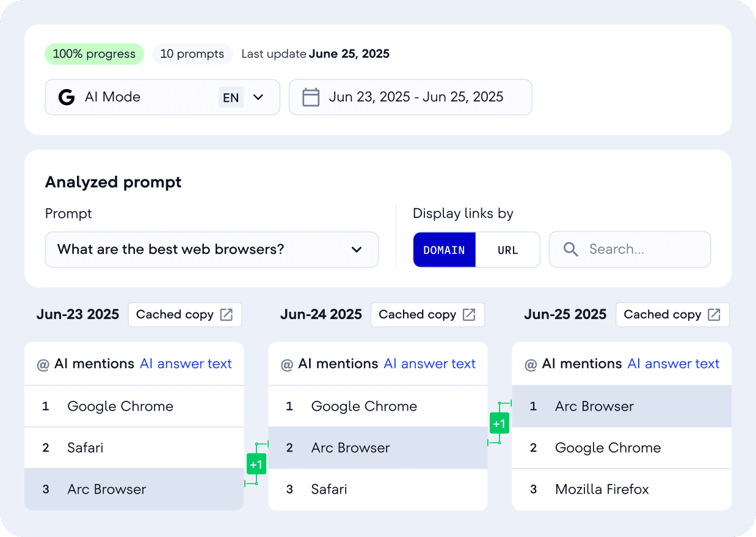Image resolution: width=756 pixels, height=537 pixels.
Task: Switch link display to DOMAIN
Action: pyautogui.click(x=444, y=250)
